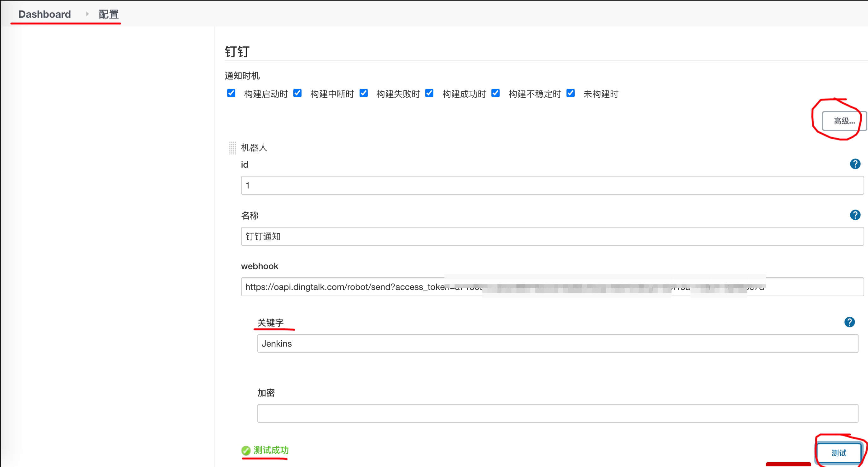
Task: Click the 加密 label
Action: (266, 393)
